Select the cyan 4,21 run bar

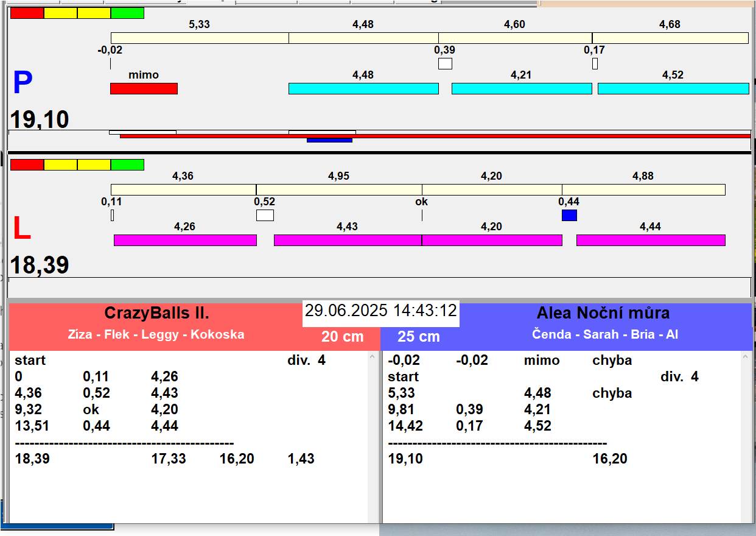click(521, 88)
